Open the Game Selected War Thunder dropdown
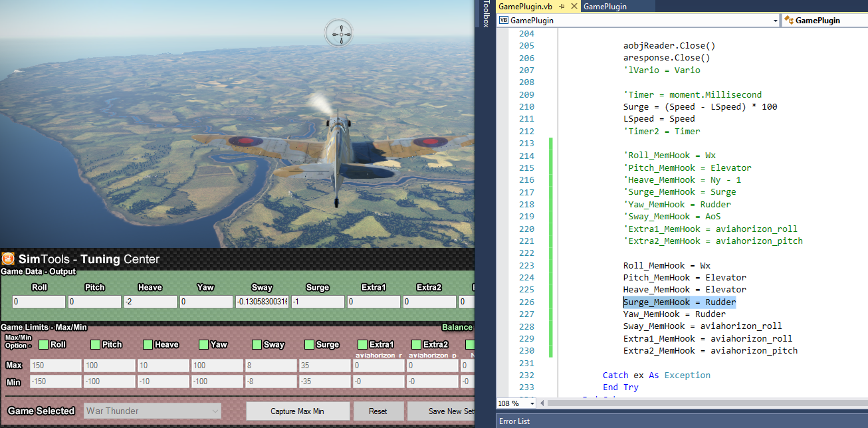 (x=152, y=411)
